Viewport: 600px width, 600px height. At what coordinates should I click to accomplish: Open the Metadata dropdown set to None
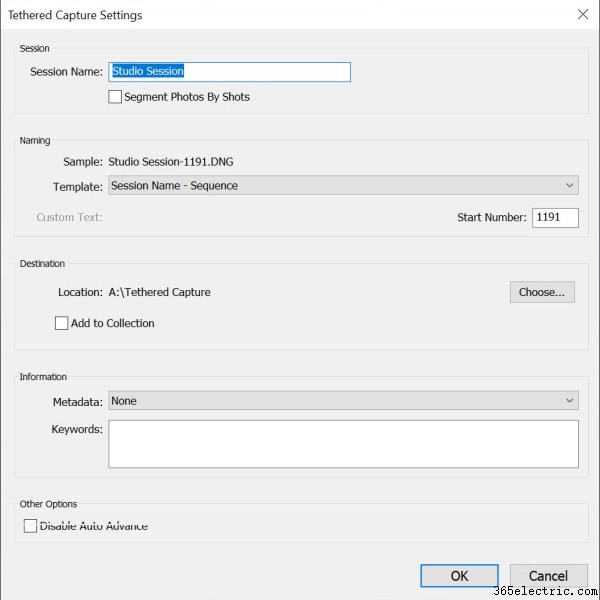point(343,401)
